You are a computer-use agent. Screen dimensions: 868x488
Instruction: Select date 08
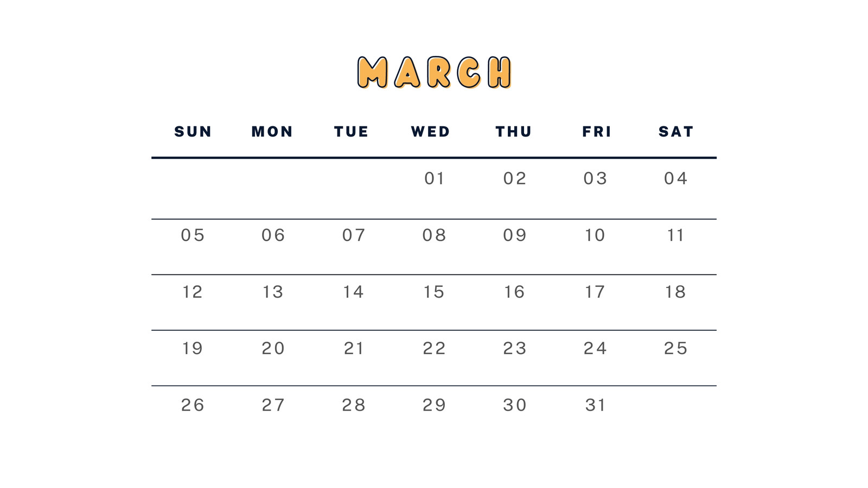[435, 235]
